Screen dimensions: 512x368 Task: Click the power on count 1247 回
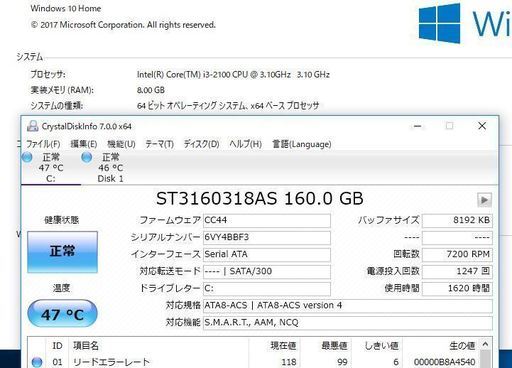click(x=457, y=271)
